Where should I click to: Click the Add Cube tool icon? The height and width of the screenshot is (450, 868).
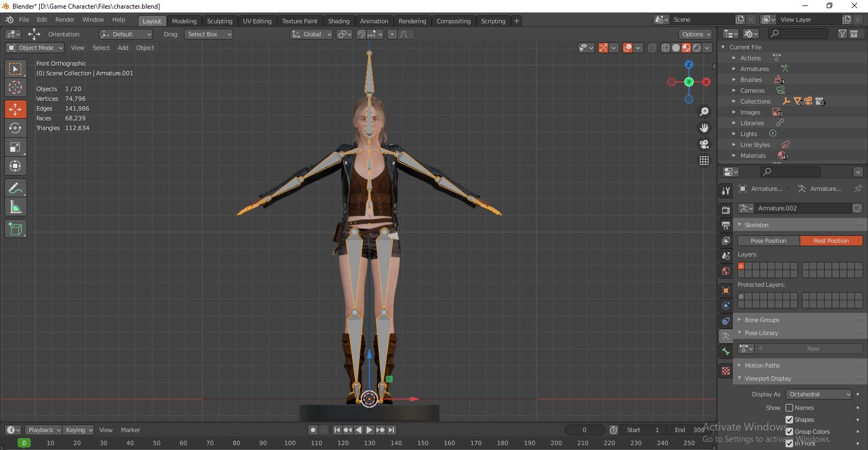pos(15,229)
